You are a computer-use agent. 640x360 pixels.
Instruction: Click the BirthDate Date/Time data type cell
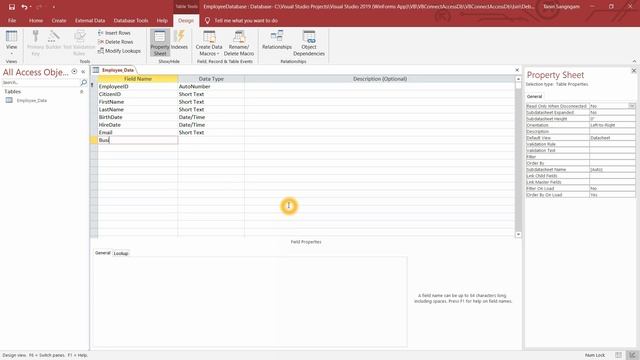tap(211, 117)
